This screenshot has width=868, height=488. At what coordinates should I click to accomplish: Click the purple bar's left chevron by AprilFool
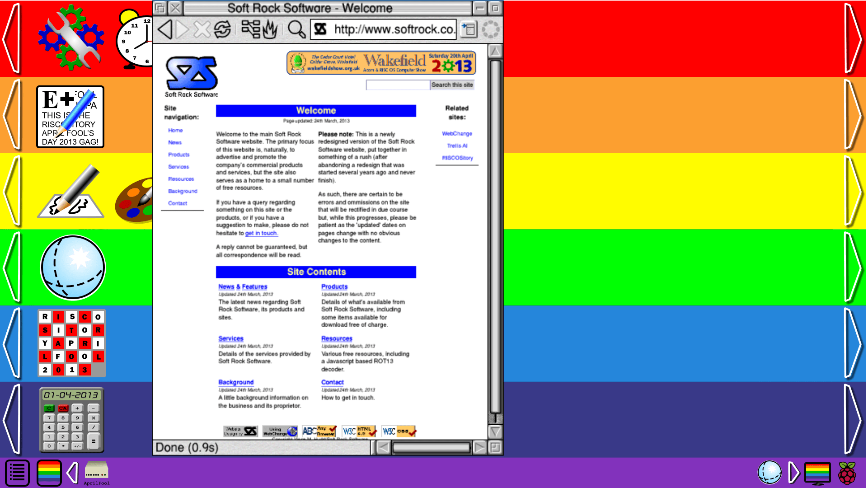click(72, 473)
